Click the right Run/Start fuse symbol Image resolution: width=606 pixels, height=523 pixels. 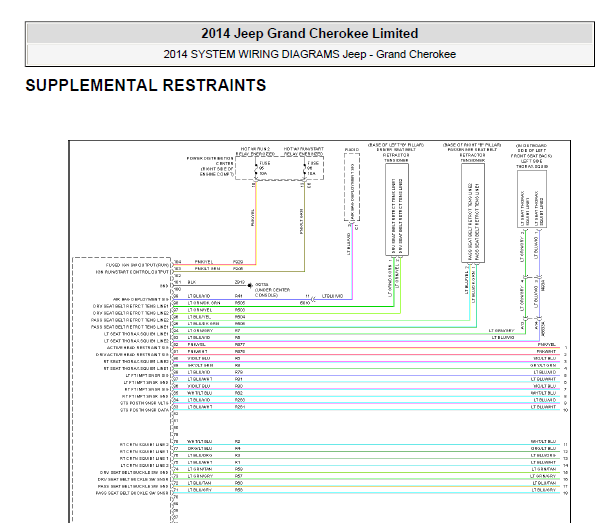305,169
